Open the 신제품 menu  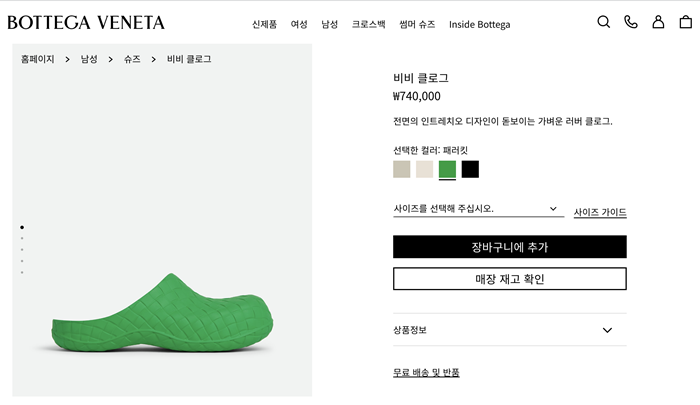pyautogui.click(x=264, y=24)
